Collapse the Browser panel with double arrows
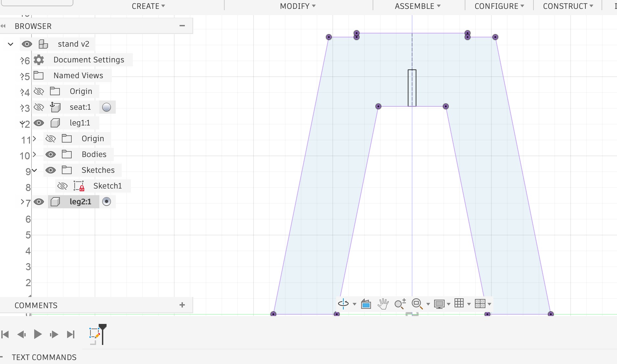Image resolution: width=617 pixels, height=364 pixels. pos(3,26)
